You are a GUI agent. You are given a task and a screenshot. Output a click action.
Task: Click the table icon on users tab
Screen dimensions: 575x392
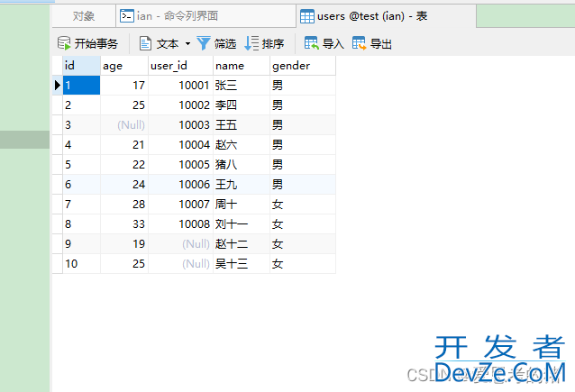tap(307, 16)
